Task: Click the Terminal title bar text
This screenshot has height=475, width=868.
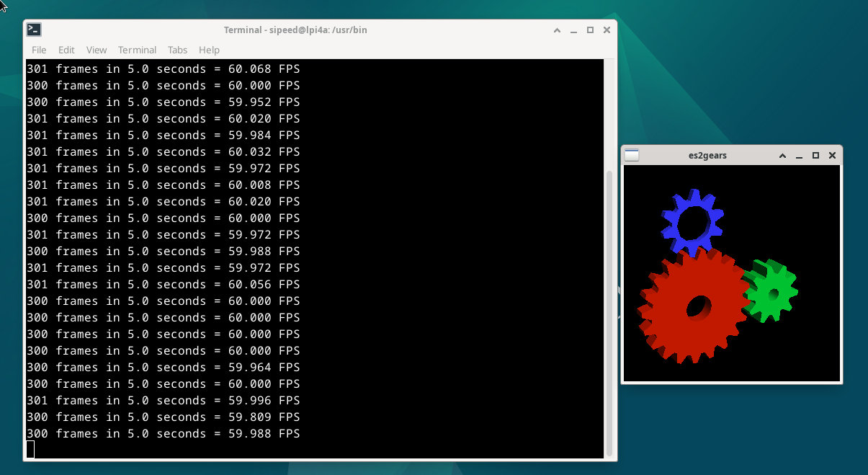Action: 296,30
